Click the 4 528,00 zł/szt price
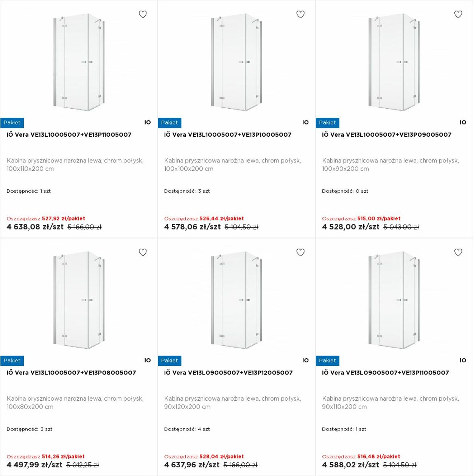The image size is (473, 476). tap(351, 227)
